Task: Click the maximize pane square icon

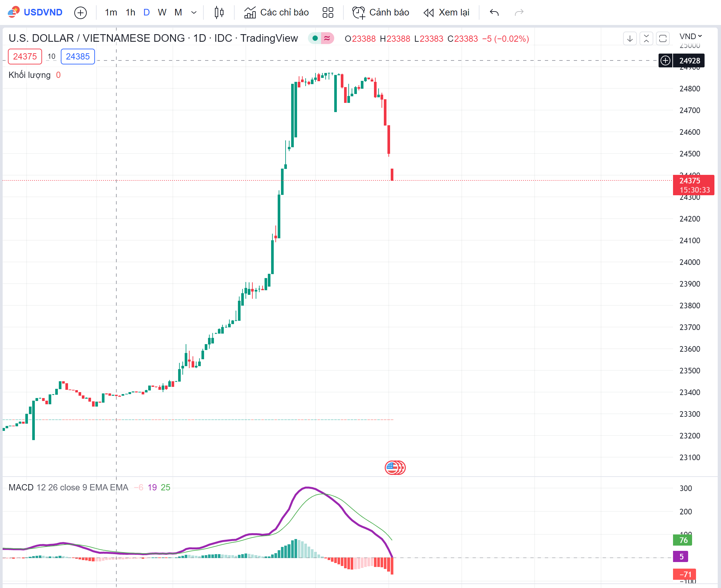Action: (663, 38)
